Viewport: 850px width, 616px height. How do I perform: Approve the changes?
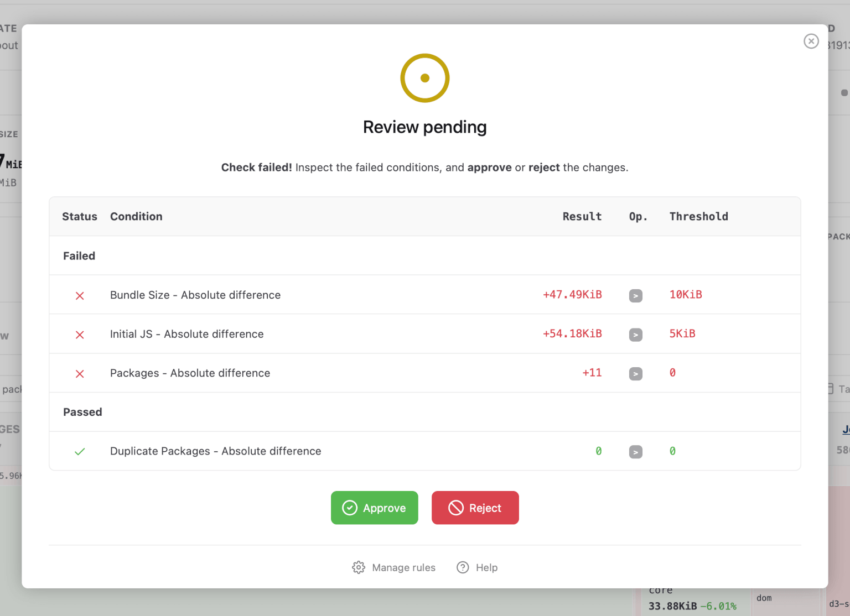coord(374,508)
